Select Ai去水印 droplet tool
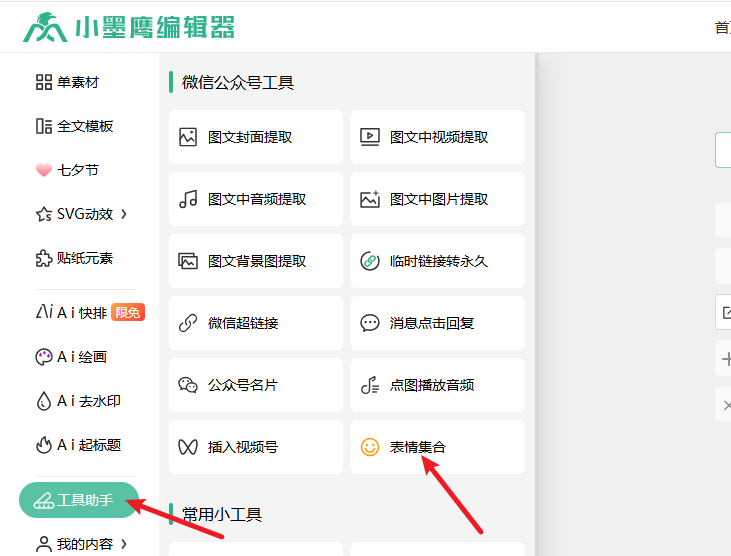This screenshot has height=556, width=731. point(78,401)
